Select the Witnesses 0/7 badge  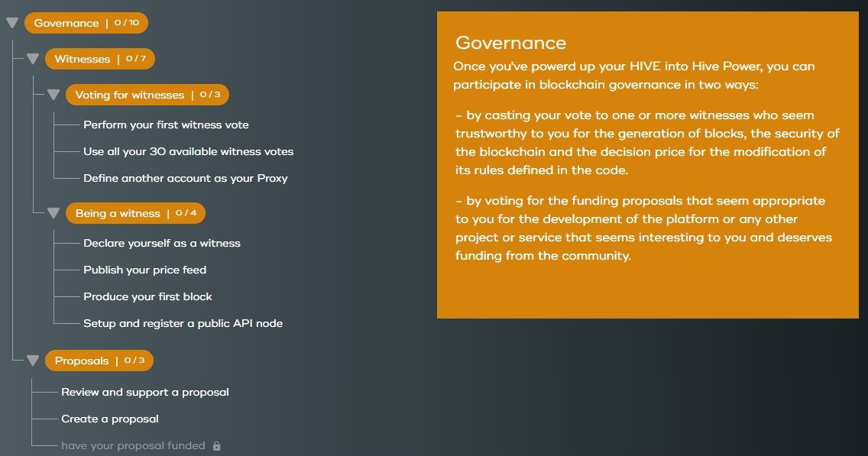click(99, 59)
